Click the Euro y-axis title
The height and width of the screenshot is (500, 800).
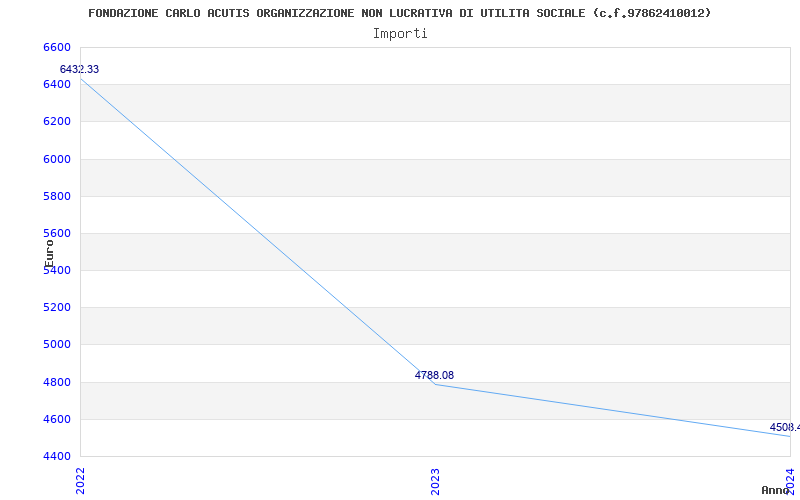(49, 254)
